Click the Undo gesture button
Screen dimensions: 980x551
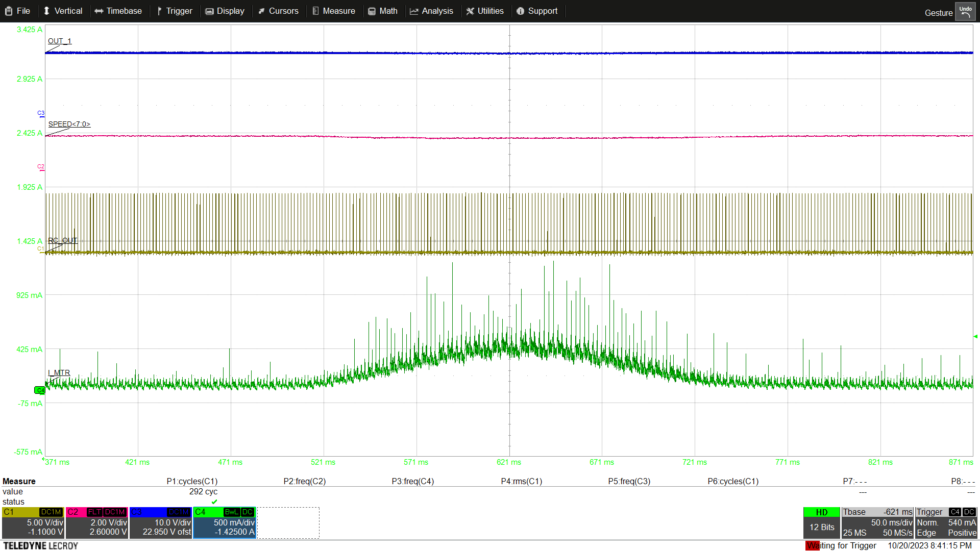[965, 12]
